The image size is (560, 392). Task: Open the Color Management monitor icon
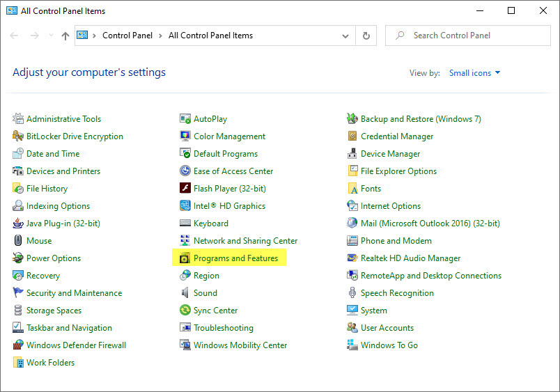185,136
